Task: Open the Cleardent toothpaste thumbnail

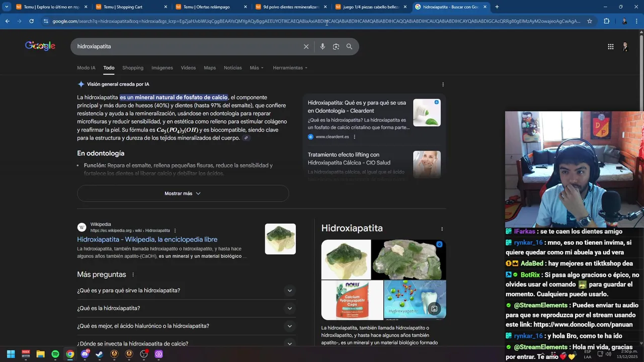Action: coord(427,113)
